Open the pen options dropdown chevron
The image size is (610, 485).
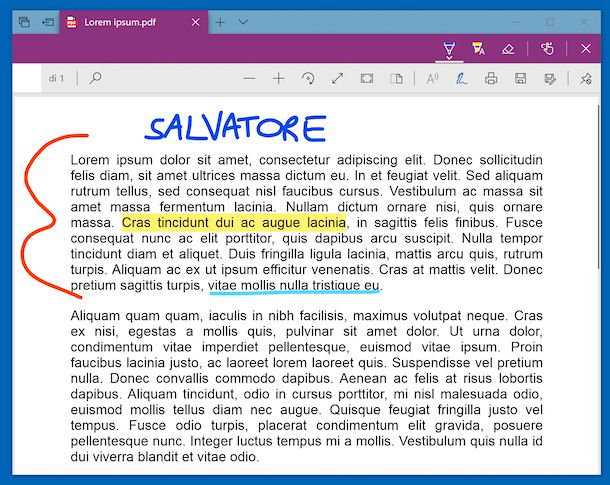(x=449, y=58)
